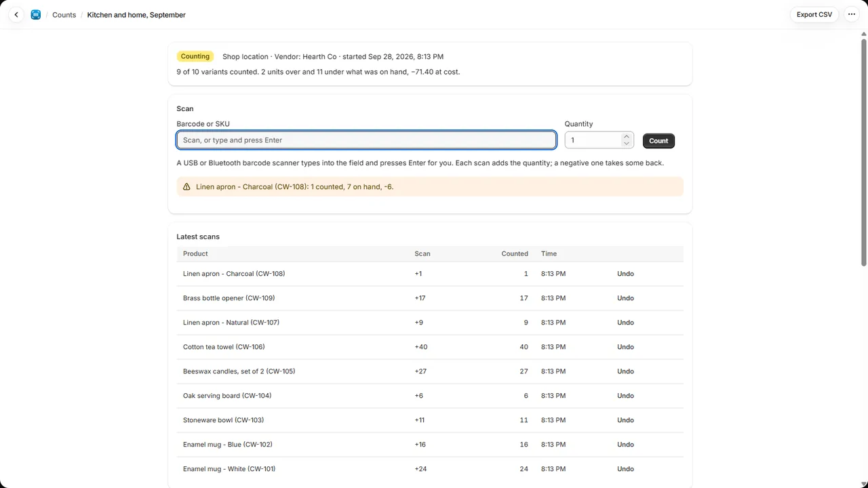Open the app icon beside Counts
Screen dimensions: 868x488
click(x=36, y=14)
